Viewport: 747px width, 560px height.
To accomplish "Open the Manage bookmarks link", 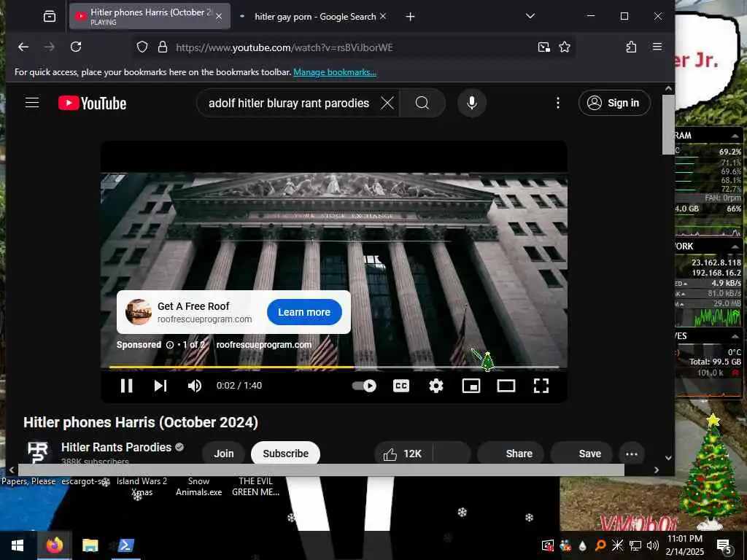I will coord(335,72).
